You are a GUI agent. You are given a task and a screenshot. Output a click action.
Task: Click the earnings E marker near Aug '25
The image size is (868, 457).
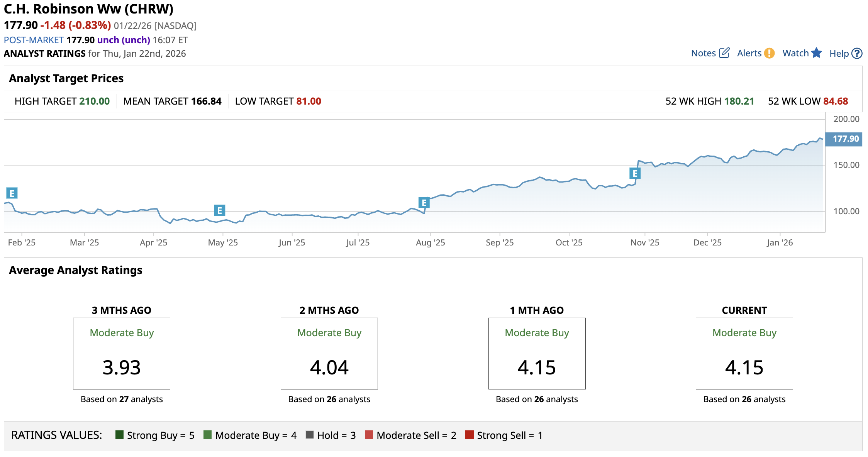tap(424, 202)
